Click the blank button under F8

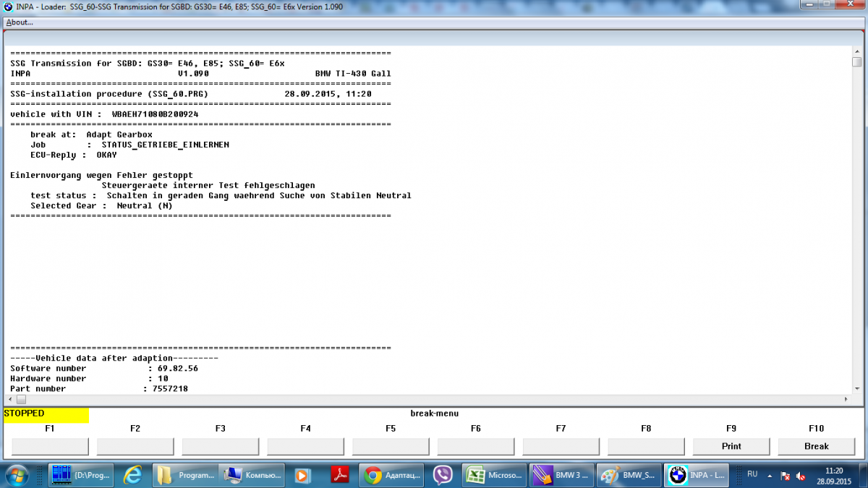click(646, 446)
